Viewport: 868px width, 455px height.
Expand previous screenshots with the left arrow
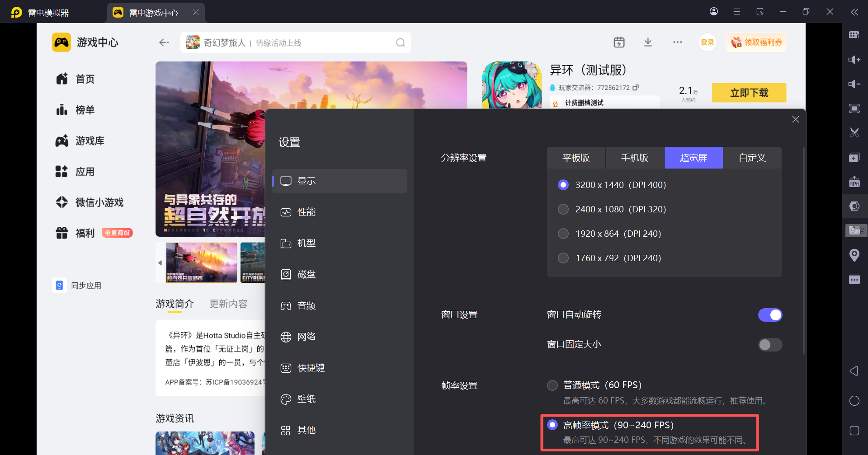159,263
